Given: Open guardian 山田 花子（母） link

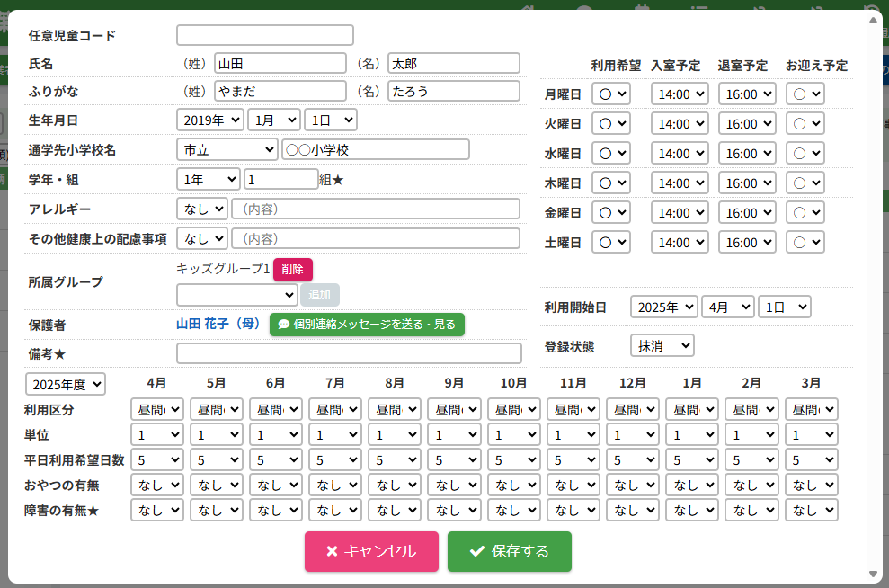Looking at the screenshot, I should (218, 324).
